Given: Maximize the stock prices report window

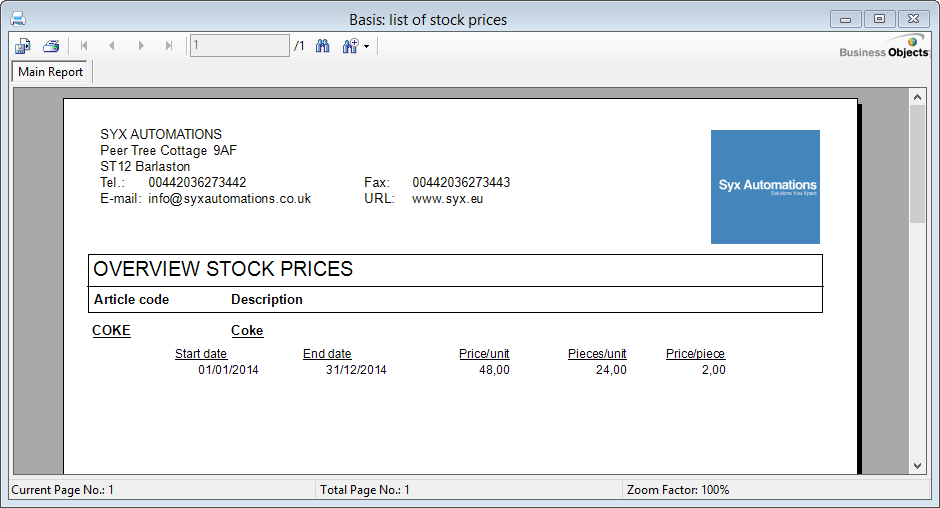Looking at the screenshot, I should click(879, 19).
